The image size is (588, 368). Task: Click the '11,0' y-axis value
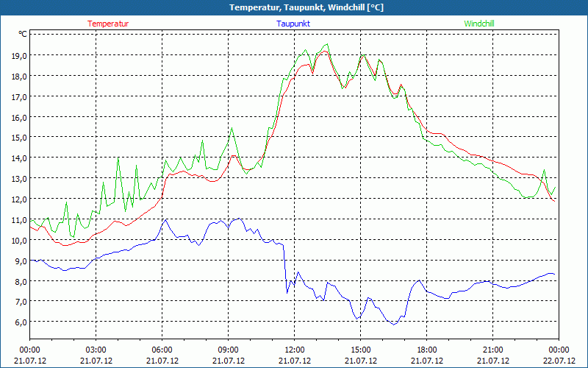point(19,219)
